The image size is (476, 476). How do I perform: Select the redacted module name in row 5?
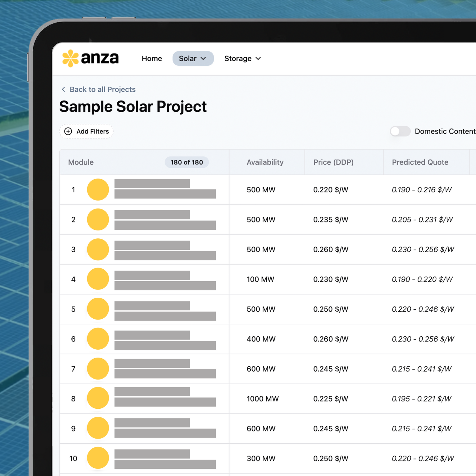click(165, 311)
